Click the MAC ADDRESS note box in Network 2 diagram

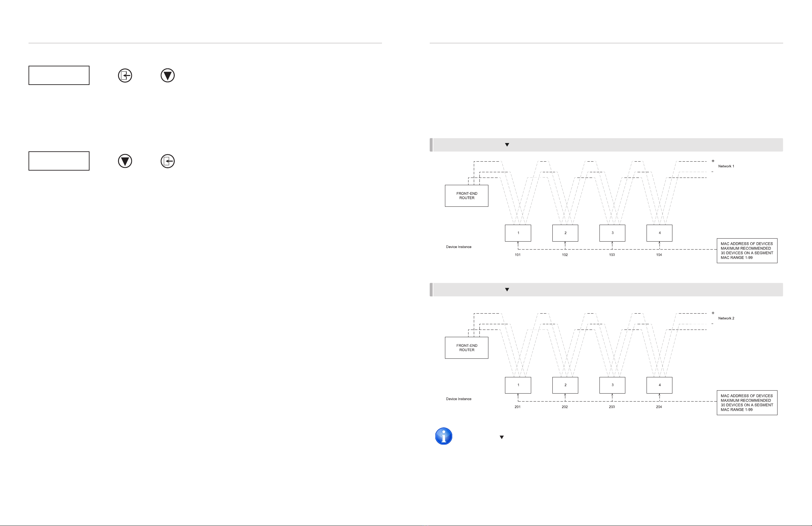click(747, 403)
